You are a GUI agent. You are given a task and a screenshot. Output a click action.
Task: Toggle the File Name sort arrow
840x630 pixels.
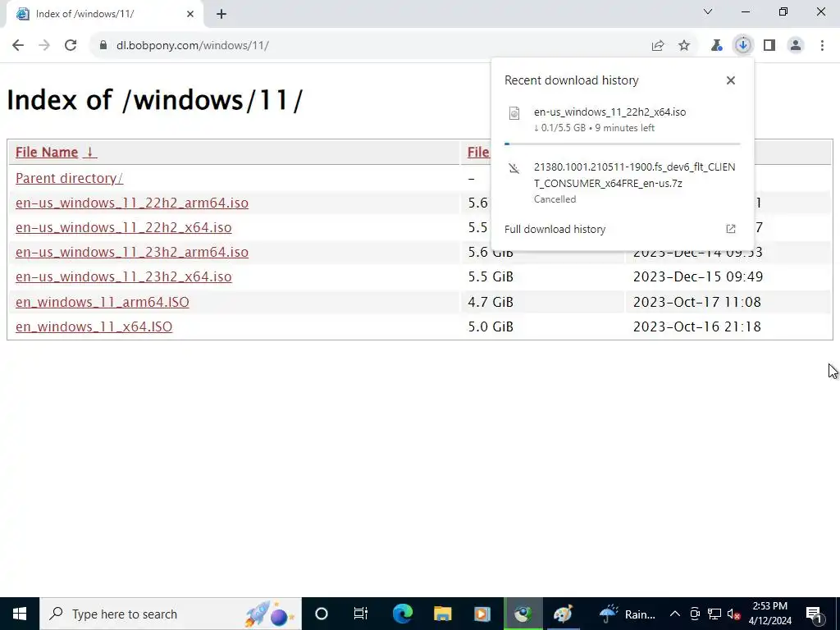(x=90, y=152)
